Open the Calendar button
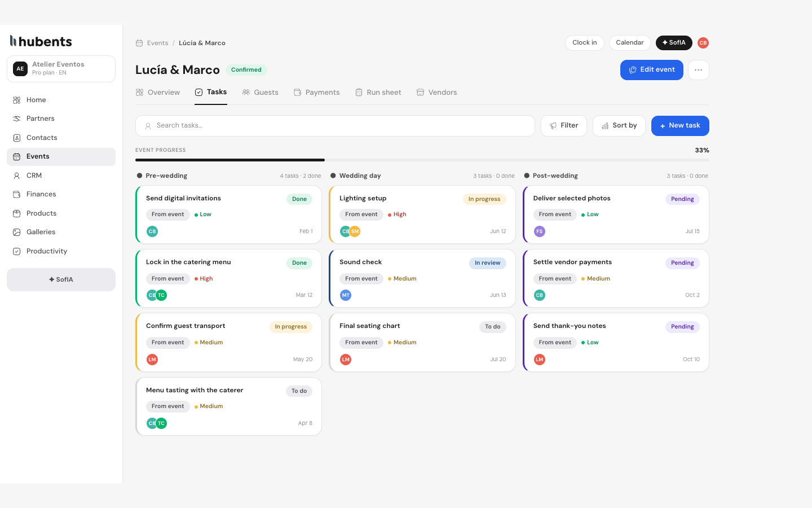This screenshot has height=508, width=812. 630,43
